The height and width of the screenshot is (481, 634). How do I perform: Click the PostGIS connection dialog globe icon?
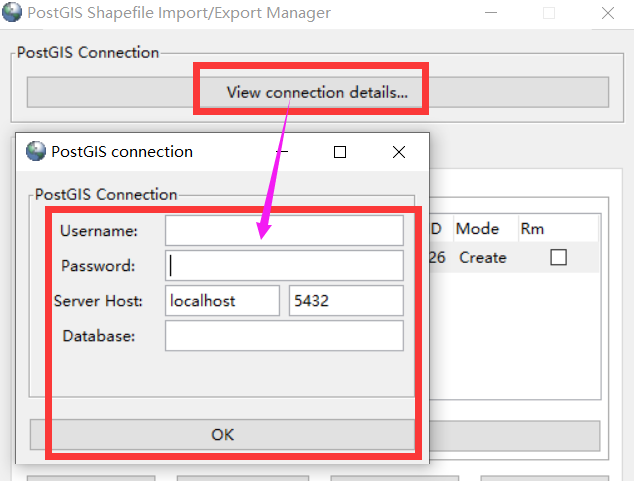36,151
